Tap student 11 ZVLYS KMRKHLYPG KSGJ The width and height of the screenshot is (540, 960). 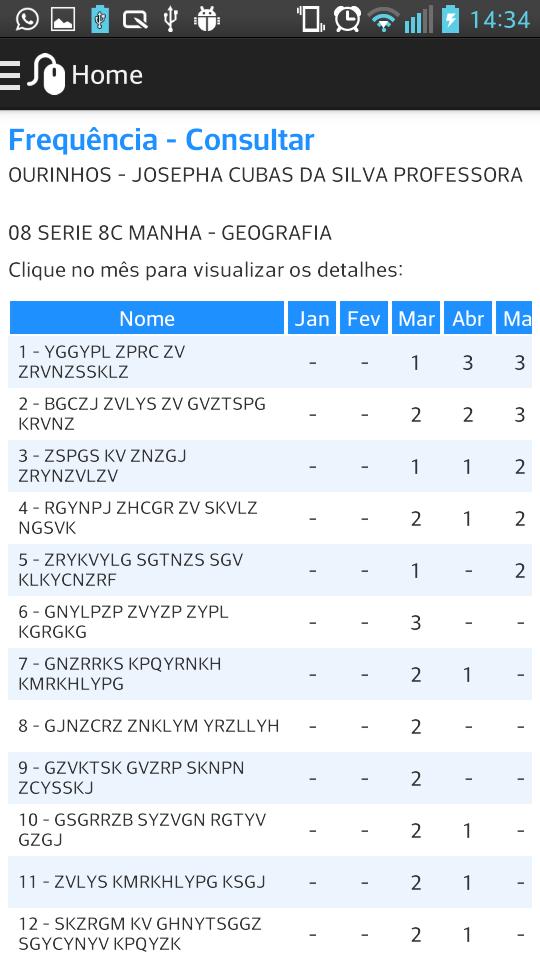pyautogui.click(x=270, y=882)
